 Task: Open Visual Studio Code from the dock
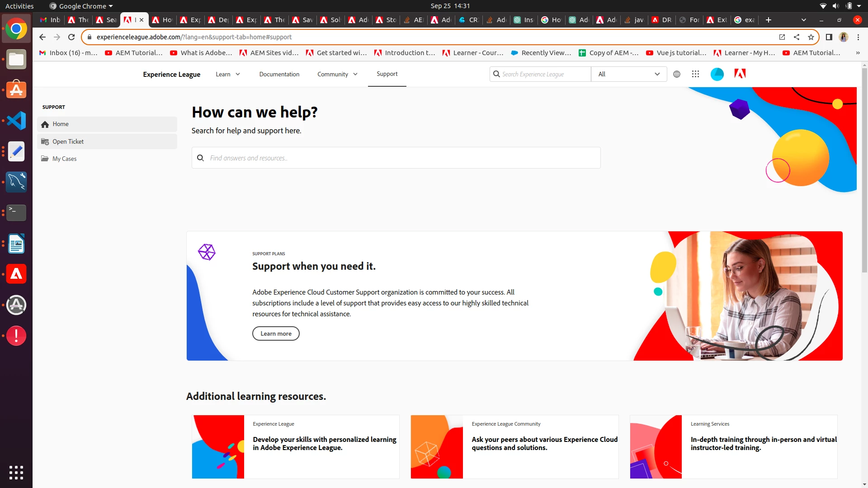(16, 121)
